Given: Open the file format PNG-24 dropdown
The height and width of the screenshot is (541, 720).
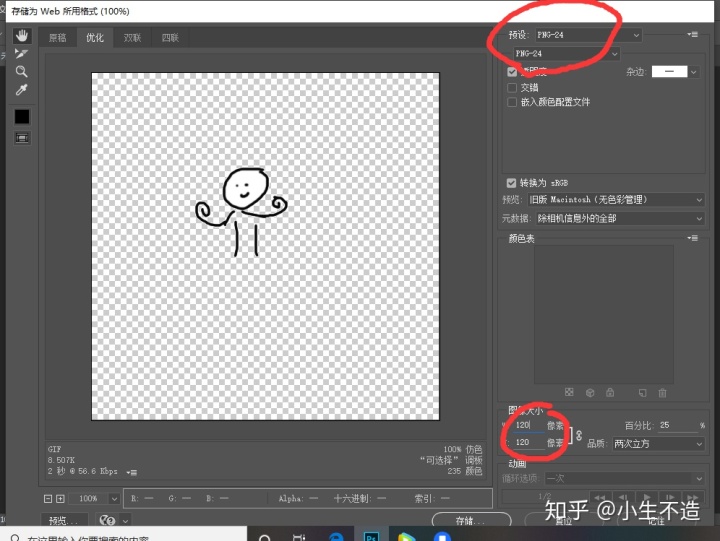Looking at the screenshot, I should coord(566,54).
